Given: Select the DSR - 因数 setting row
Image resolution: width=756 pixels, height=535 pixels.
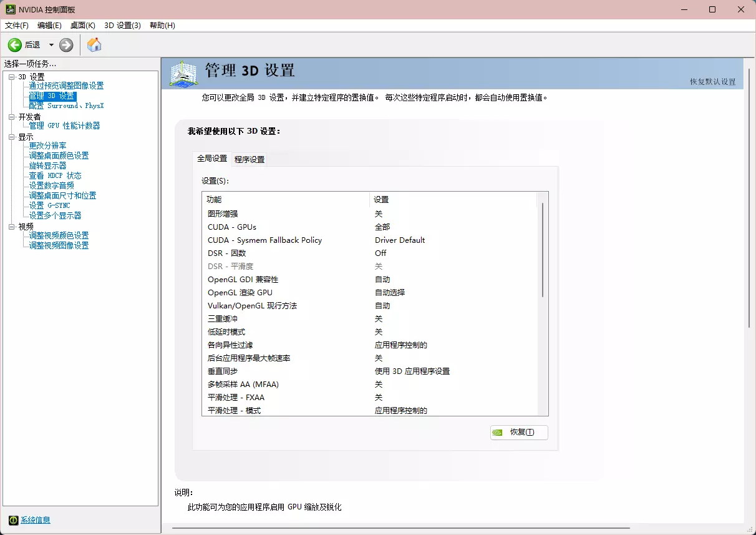Looking at the screenshot, I should (369, 253).
